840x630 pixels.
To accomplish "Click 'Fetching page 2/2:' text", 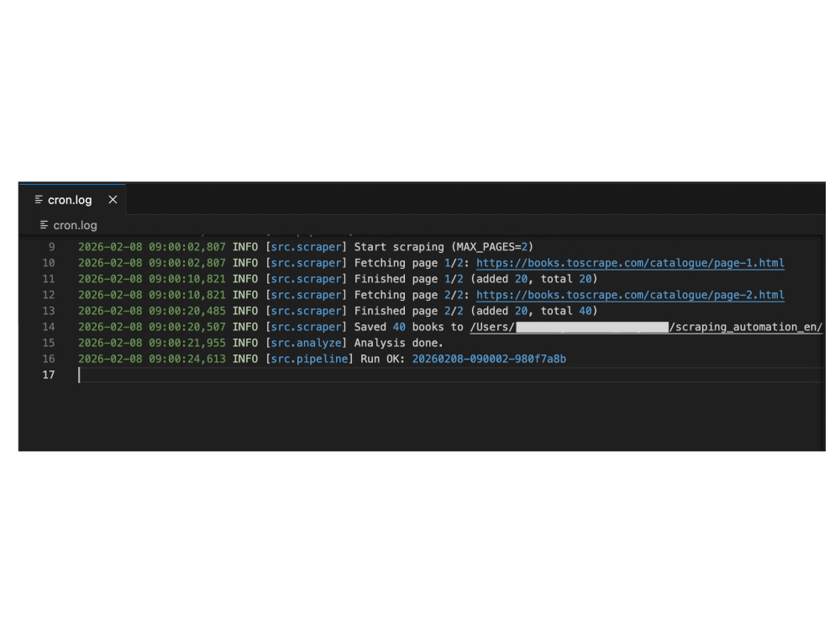I will point(412,295).
